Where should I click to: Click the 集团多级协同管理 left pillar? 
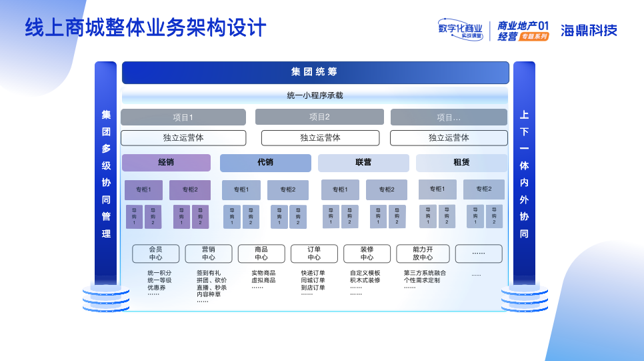point(105,175)
